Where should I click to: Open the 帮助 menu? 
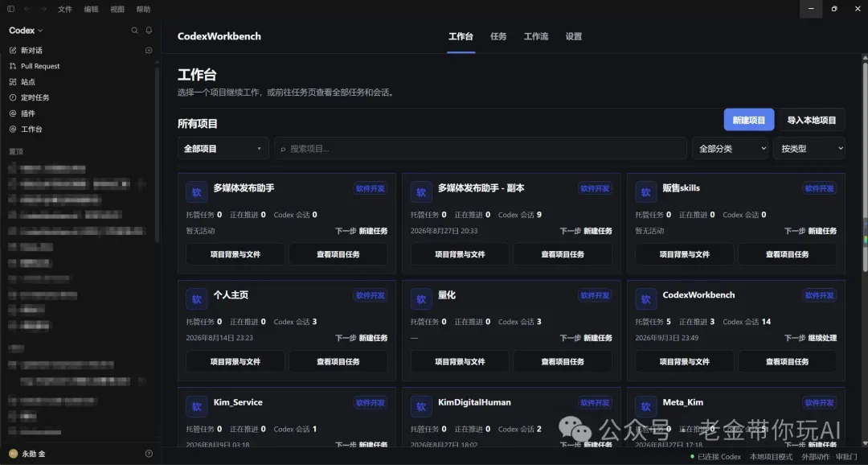143,9
